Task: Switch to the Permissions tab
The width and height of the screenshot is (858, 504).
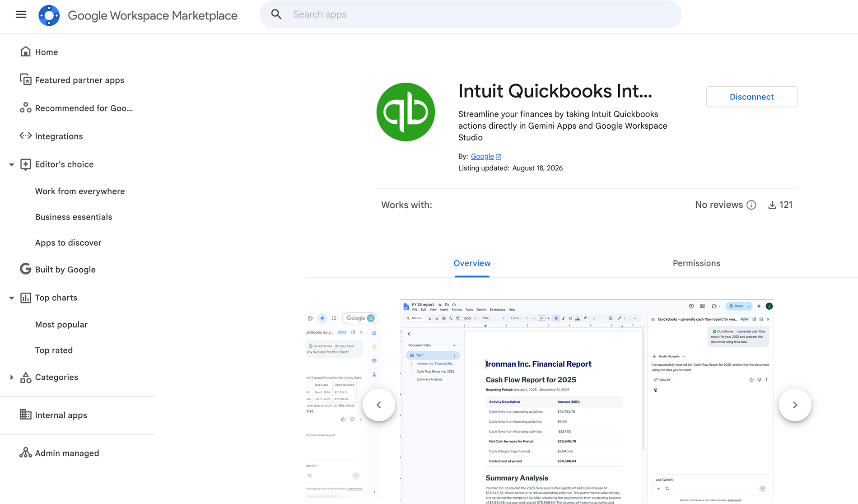Action: [x=696, y=263]
